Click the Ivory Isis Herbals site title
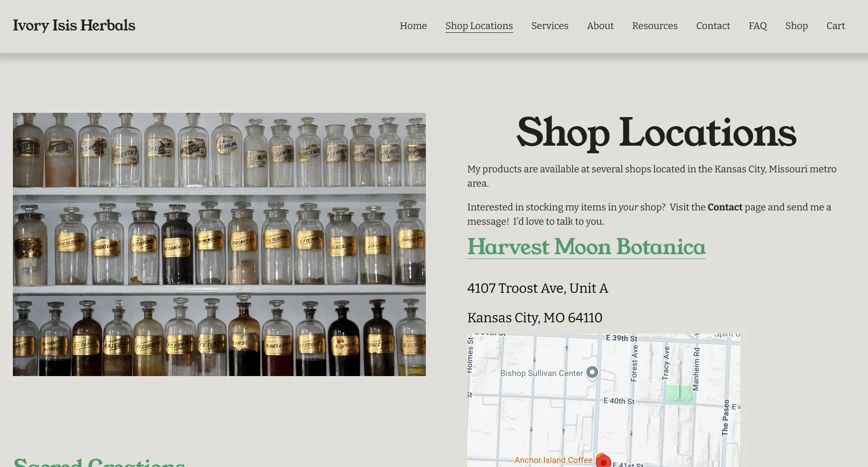868x467 pixels. pos(74,25)
